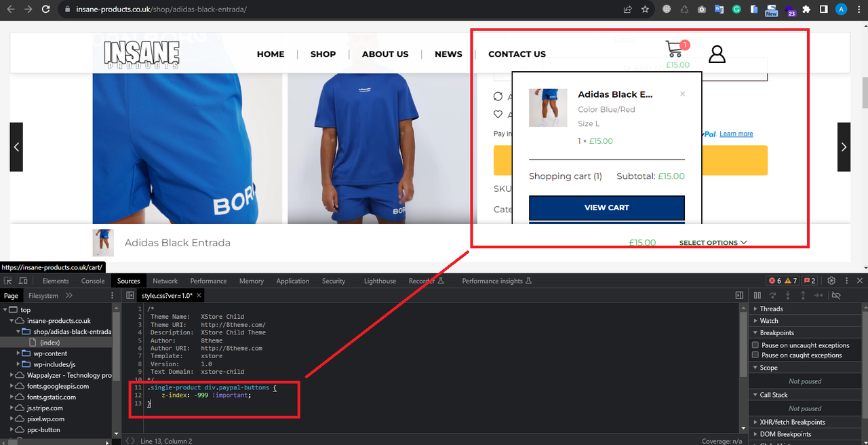The width and height of the screenshot is (868, 445).
Task: Click the pretty print braces icon
Action: 130,441
